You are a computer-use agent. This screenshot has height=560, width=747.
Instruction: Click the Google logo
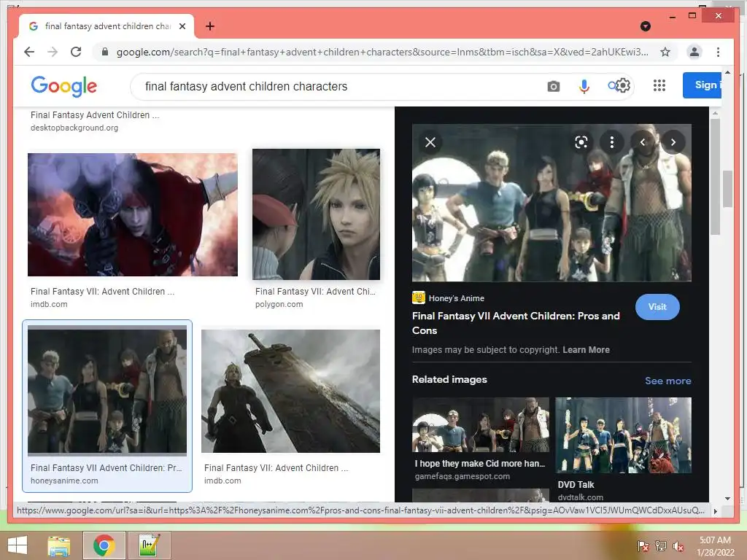tap(64, 86)
